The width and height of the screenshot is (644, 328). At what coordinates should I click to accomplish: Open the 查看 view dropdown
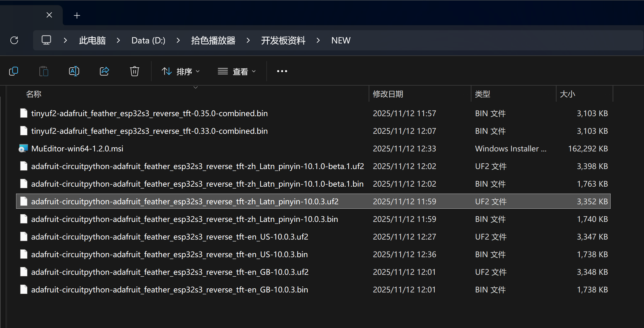tap(237, 72)
